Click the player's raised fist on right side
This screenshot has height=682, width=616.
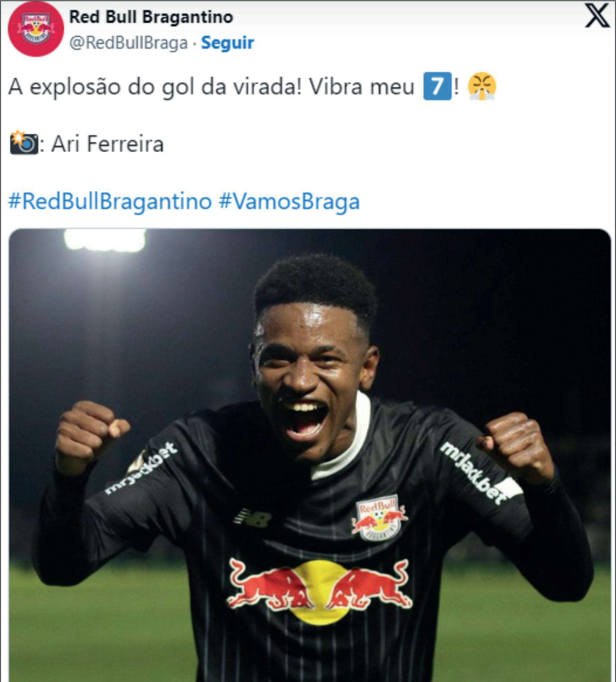click(519, 446)
